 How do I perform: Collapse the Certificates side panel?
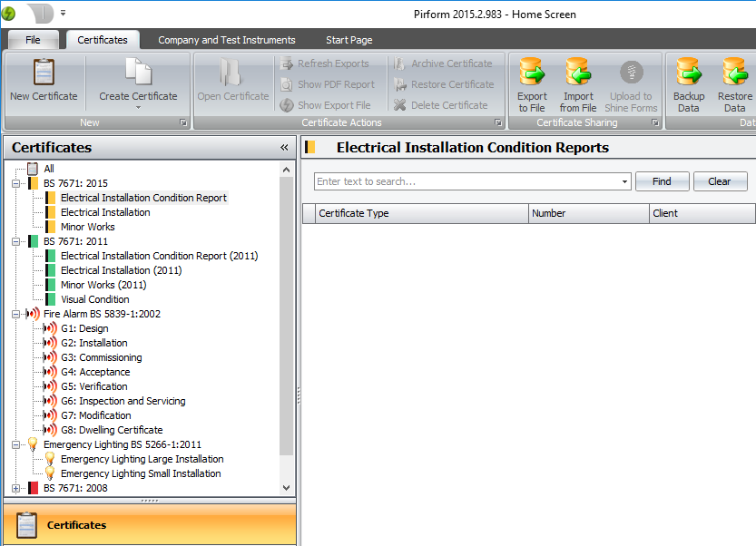point(284,148)
